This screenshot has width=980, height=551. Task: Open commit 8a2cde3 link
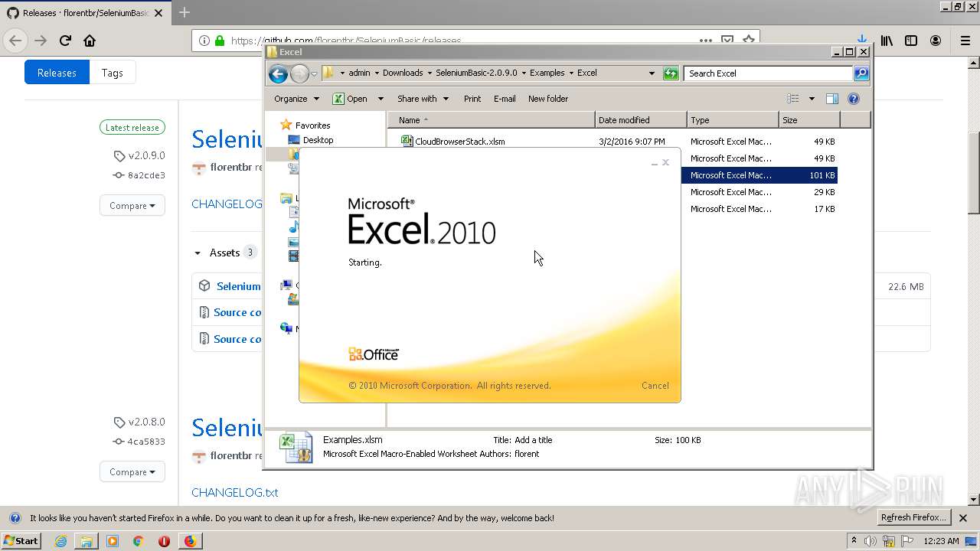click(x=139, y=175)
